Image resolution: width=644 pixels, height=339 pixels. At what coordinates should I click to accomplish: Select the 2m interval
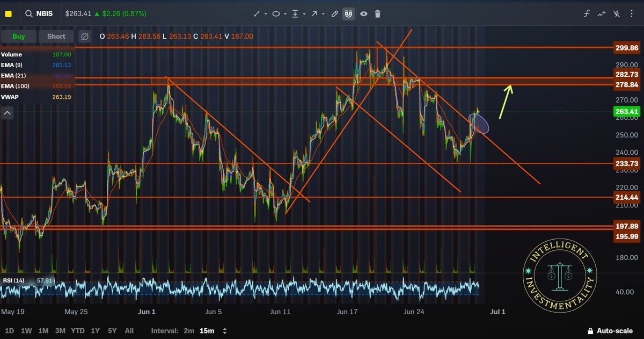(189, 331)
